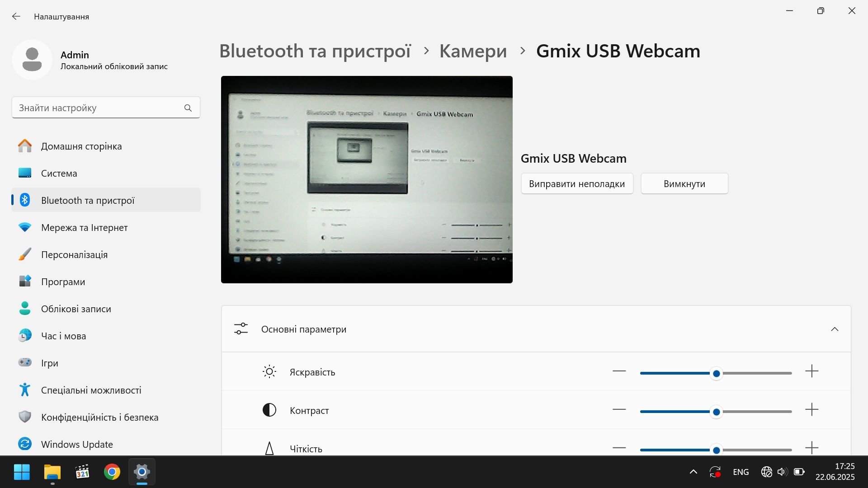The width and height of the screenshot is (868, 488).
Task: Increase Контраст with plus button
Action: 812,410
